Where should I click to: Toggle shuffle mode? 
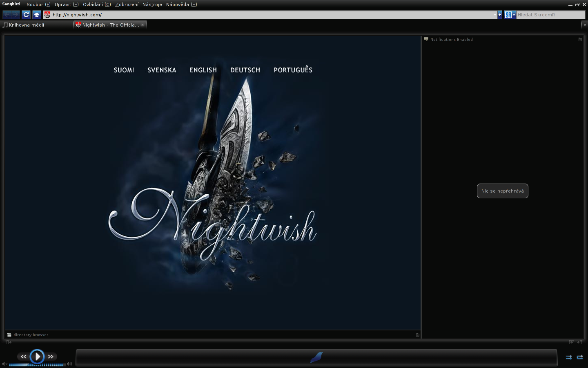568,357
